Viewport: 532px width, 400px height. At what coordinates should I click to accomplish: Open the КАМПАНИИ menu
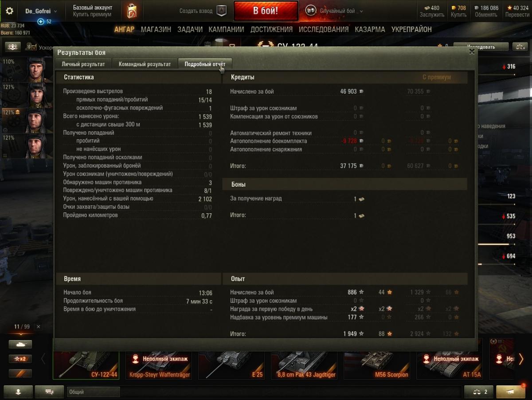226,30
